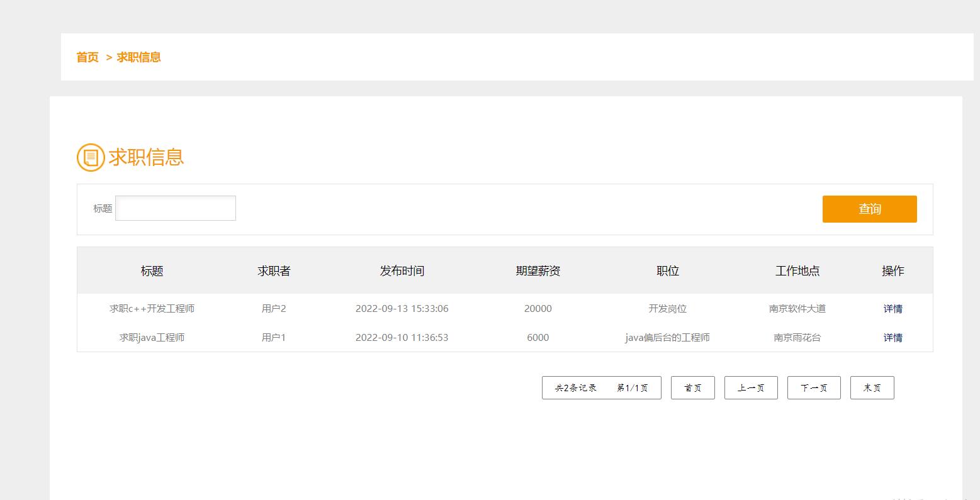This screenshot has width=980, height=500.
Task: Click the 下一页 pagination button
Action: point(813,387)
